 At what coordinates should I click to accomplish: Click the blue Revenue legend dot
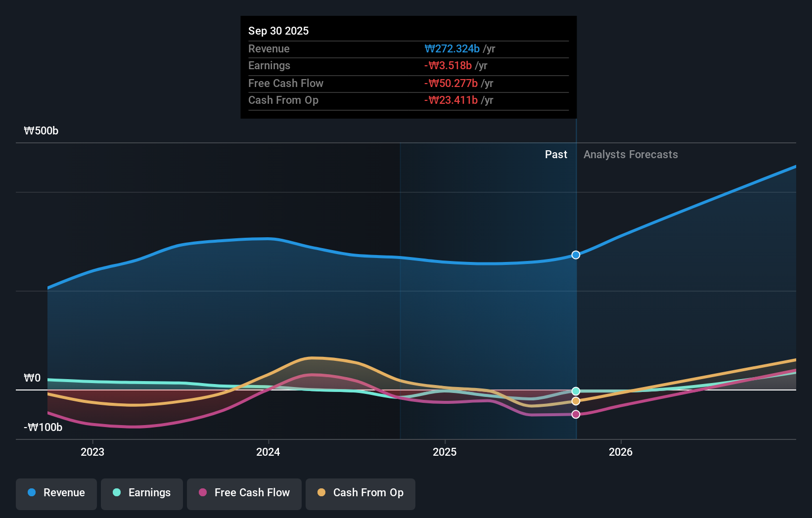[x=31, y=493]
